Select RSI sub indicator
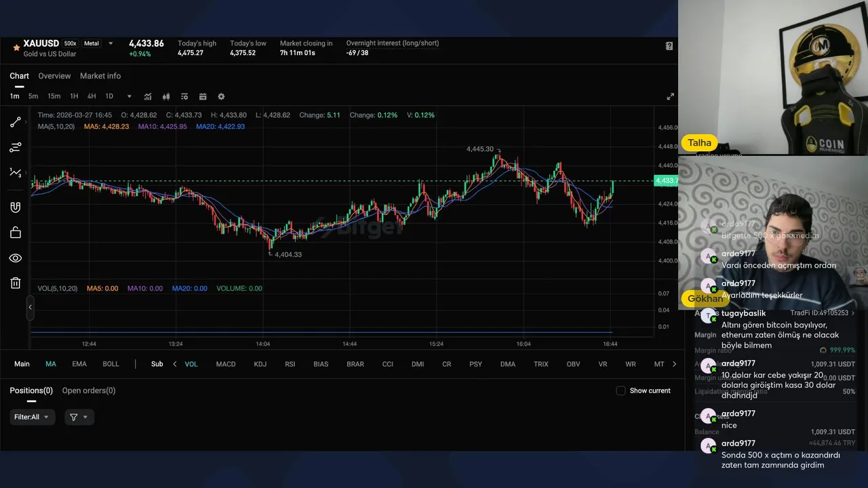 [x=290, y=364]
